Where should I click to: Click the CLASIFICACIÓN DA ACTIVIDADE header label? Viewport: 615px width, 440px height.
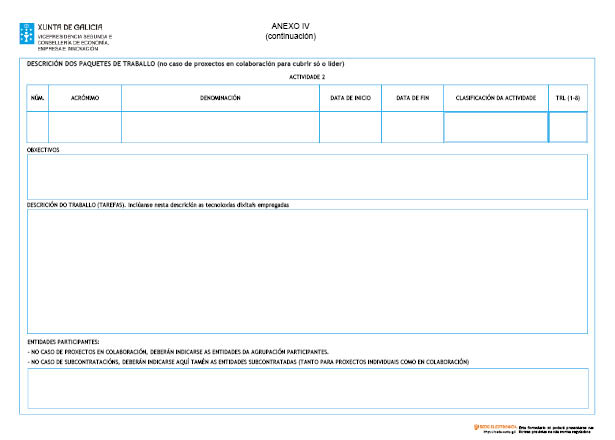click(x=495, y=98)
